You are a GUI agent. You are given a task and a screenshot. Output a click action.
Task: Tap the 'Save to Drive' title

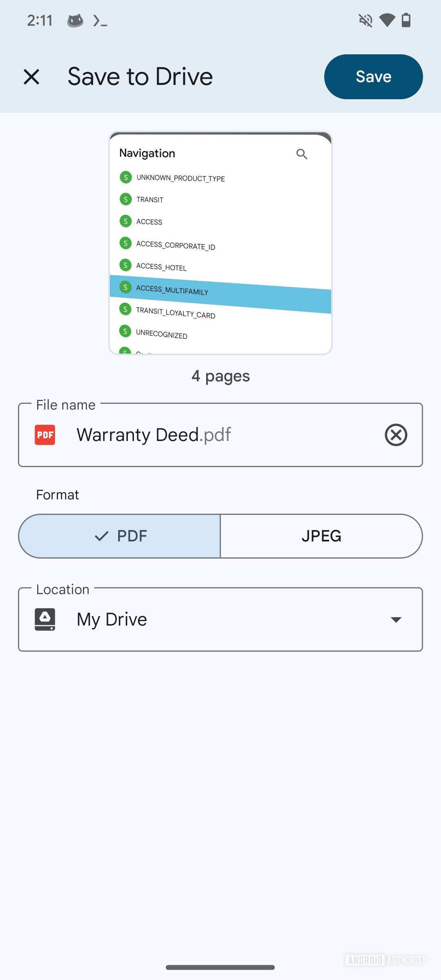click(140, 77)
